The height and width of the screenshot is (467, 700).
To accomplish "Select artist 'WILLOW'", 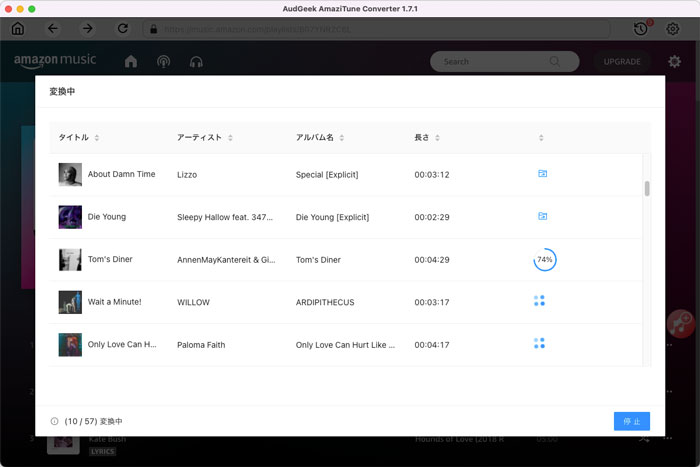I will tap(193, 302).
